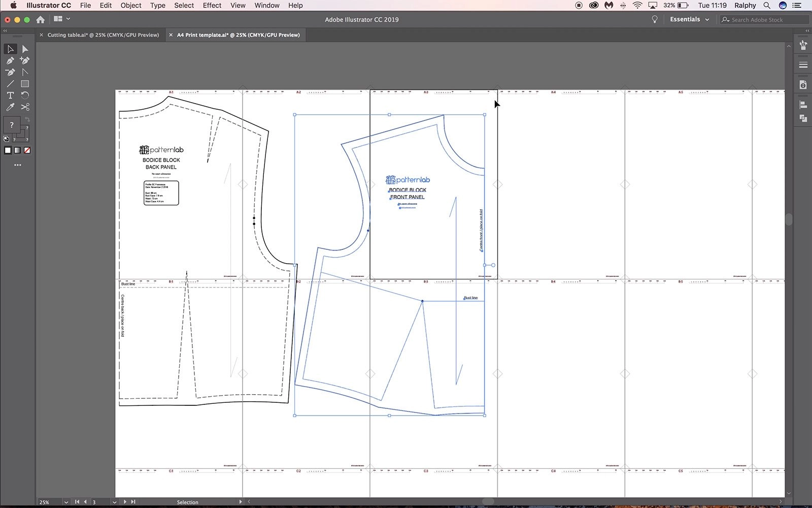The height and width of the screenshot is (508, 812).
Task: Click the vertical scrollbar thumb
Action: [x=789, y=219]
